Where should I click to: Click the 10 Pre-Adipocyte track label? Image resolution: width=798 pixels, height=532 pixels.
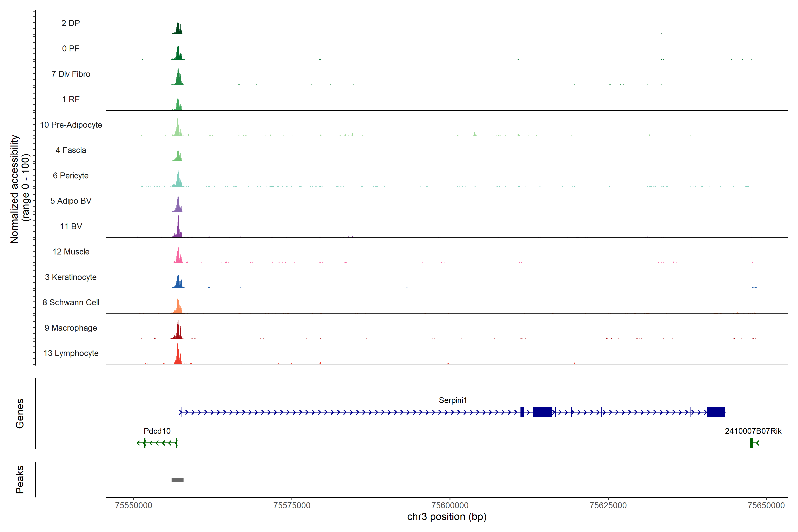tap(71, 125)
